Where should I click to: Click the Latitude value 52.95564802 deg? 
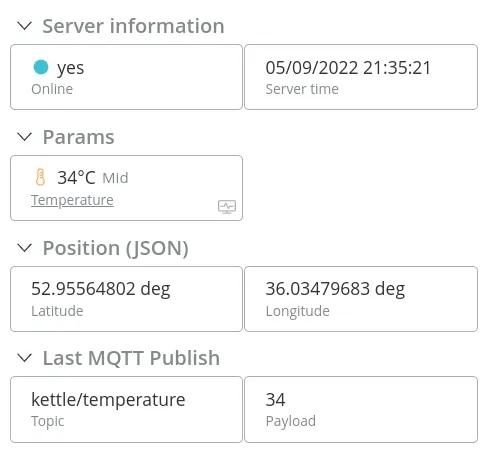click(x=101, y=289)
